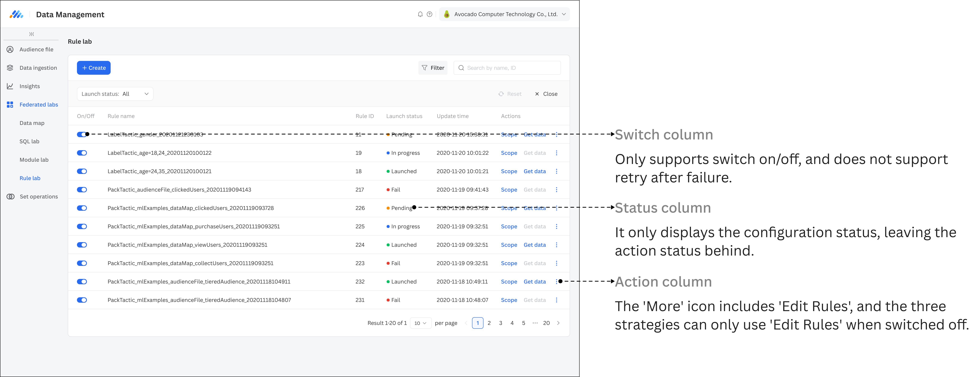The width and height of the screenshot is (980, 377).
Task: Toggle switch for viewUsers rule
Action: (82, 245)
